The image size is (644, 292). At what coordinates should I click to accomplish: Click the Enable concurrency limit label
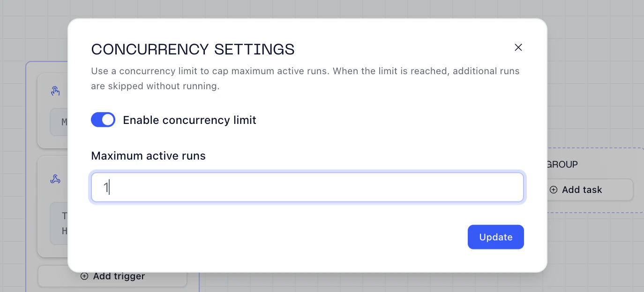(189, 120)
